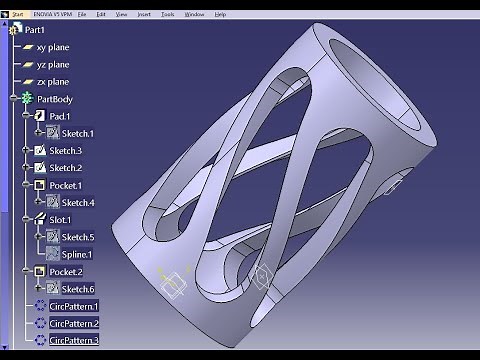Open the Edit menu
This screenshot has height=360, width=480.
tap(101, 14)
